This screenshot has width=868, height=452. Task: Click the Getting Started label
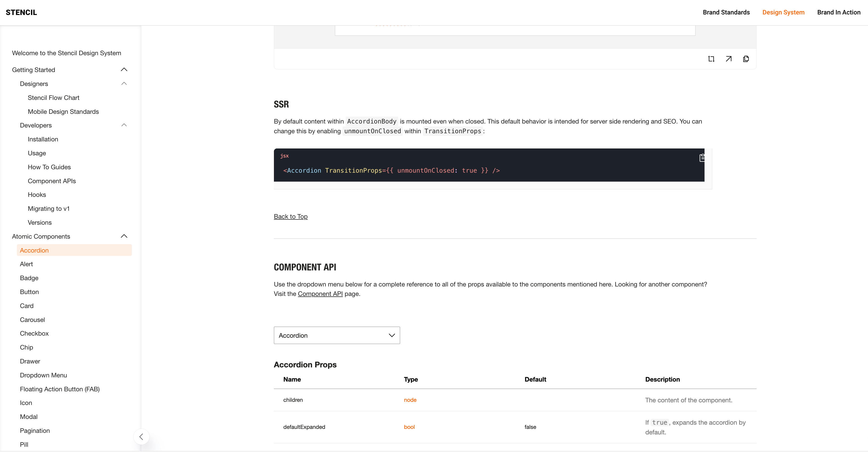pos(33,70)
